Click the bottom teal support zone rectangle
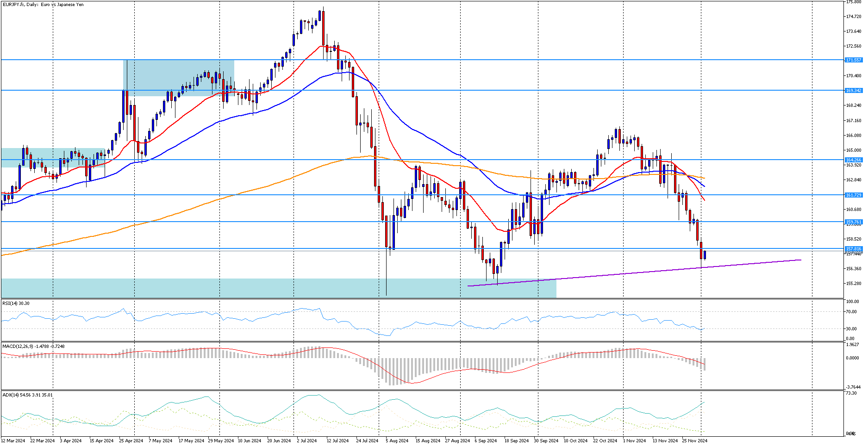Viewport: 868px width, 446px height. coord(278,288)
